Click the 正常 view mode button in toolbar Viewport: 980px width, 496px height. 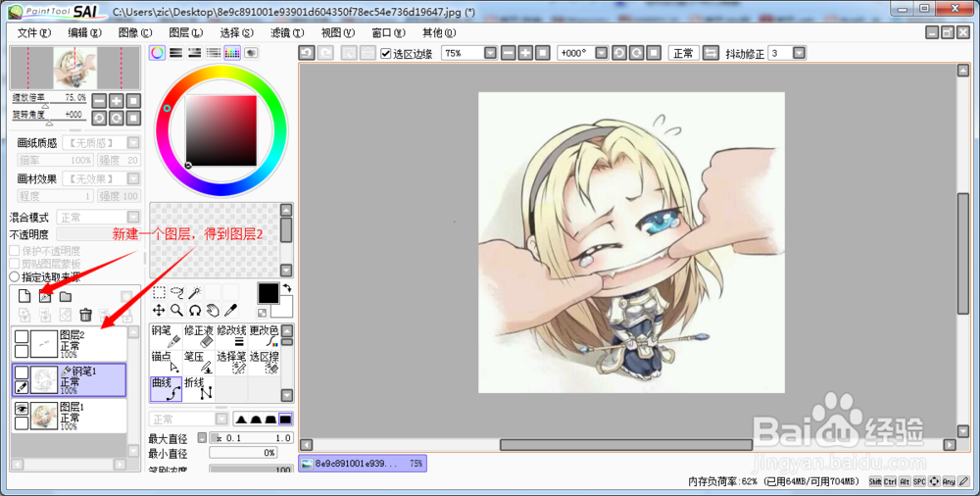click(683, 53)
